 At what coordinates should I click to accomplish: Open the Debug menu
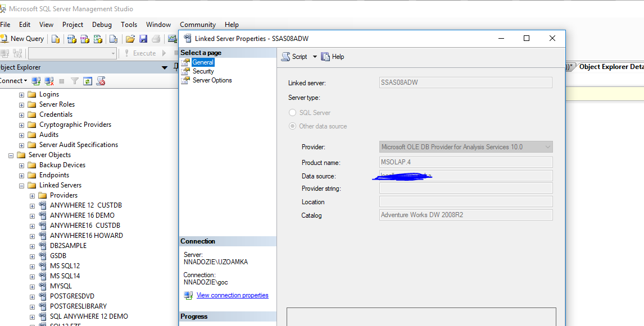pyautogui.click(x=102, y=25)
